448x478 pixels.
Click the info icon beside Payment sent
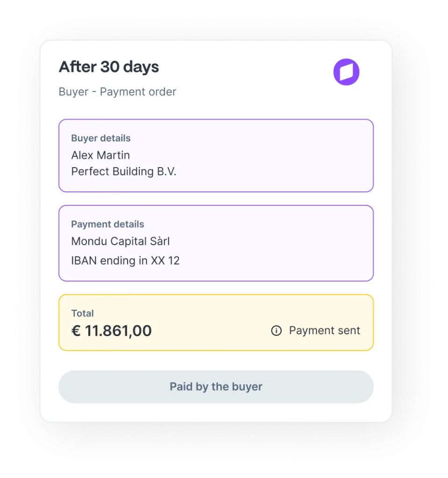277,331
